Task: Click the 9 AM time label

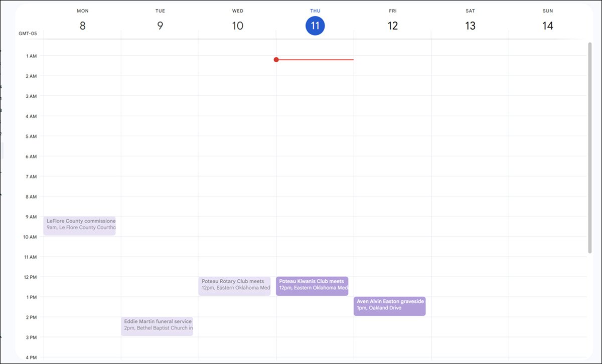Action: tap(31, 217)
